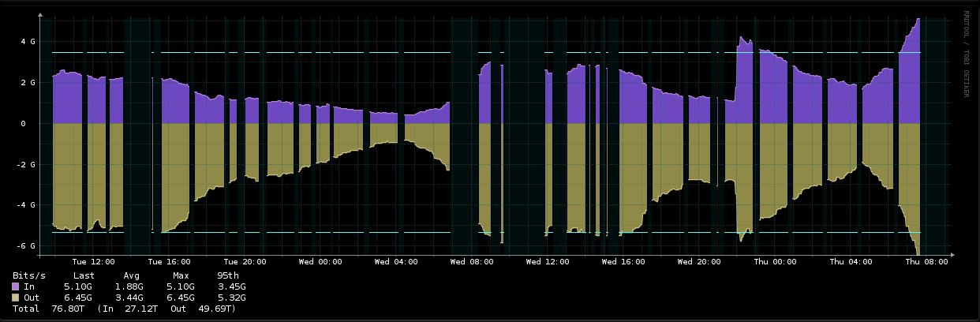
Task: Select the 'Thu 00:00' time axis label
Action: pos(775,261)
